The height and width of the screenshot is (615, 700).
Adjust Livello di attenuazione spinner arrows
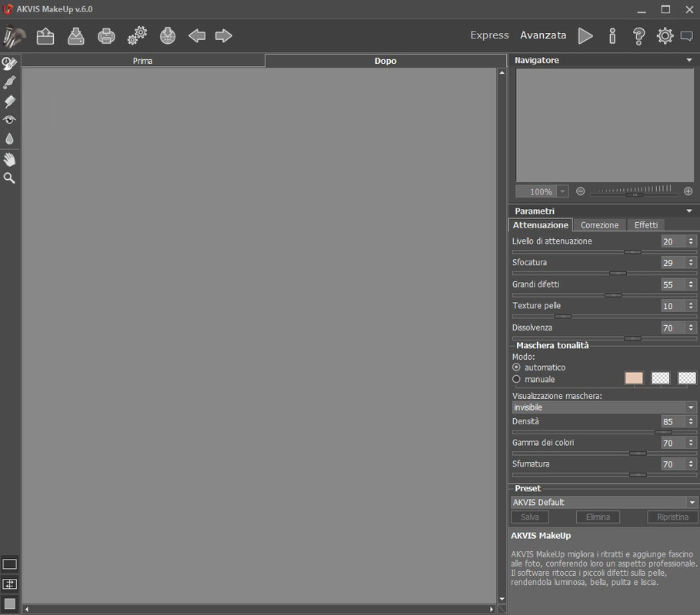click(691, 241)
